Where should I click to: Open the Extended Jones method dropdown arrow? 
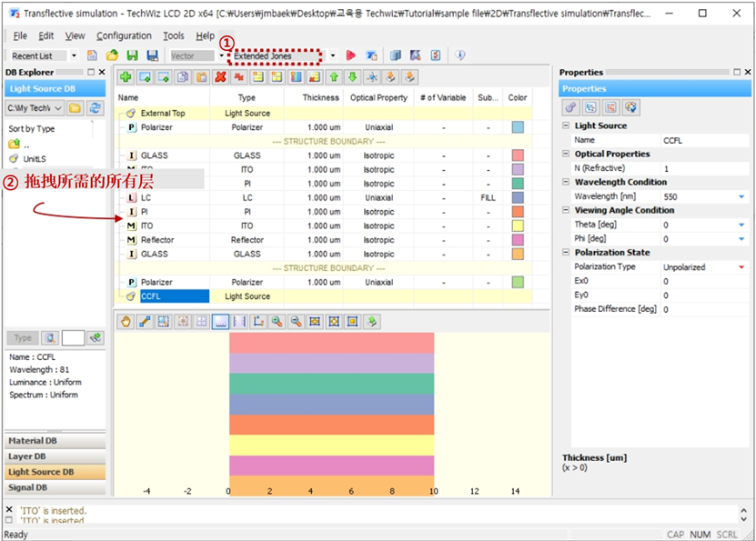pyautogui.click(x=333, y=55)
